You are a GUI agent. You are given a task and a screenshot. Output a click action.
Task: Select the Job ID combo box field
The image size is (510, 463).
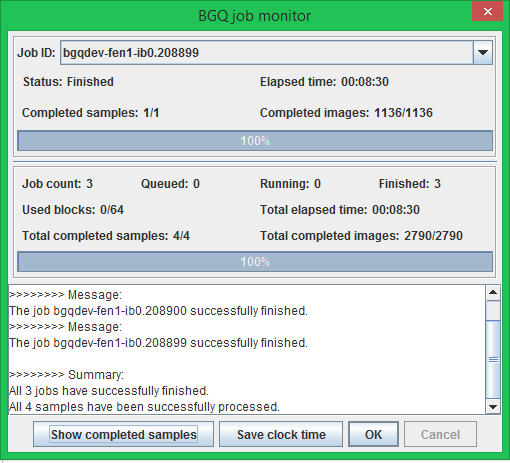[x=276, y=53]
